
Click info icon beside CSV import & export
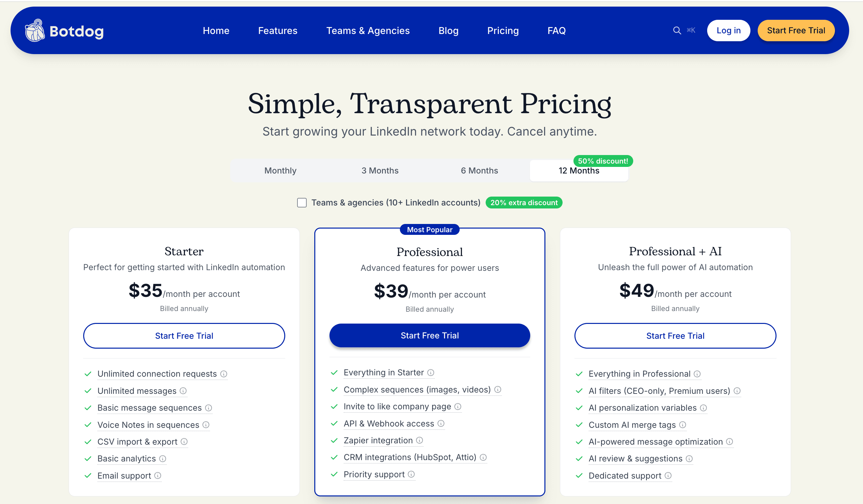click(184, 442)
